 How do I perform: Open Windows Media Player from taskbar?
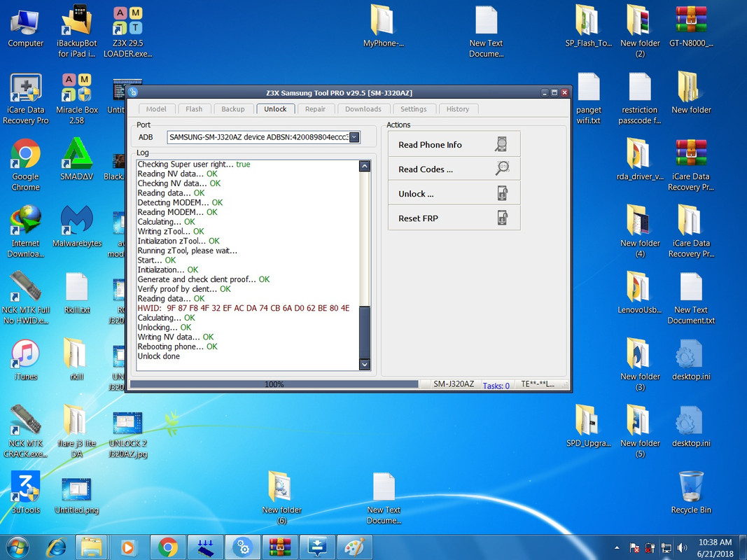tap(127, 547)
